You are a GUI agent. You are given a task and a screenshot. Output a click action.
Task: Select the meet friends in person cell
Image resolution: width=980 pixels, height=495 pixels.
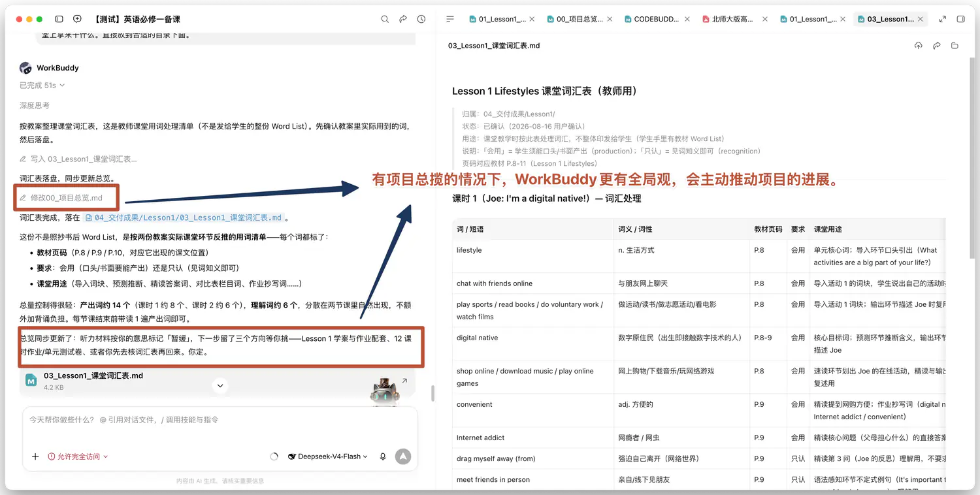(x=532, y=479)
